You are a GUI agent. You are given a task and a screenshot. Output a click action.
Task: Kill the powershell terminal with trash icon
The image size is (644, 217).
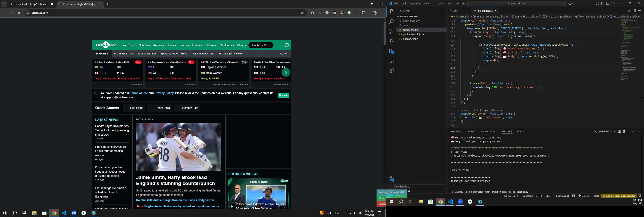[x=624, y=131]
